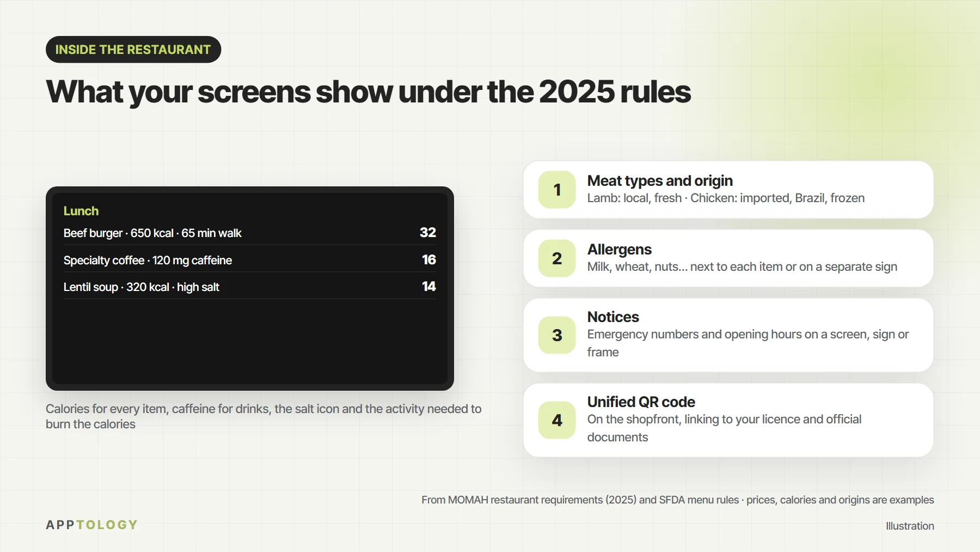
Task: Select the slide title 'What your screens show under the 2025 rules'
Action: coord(368,92)
